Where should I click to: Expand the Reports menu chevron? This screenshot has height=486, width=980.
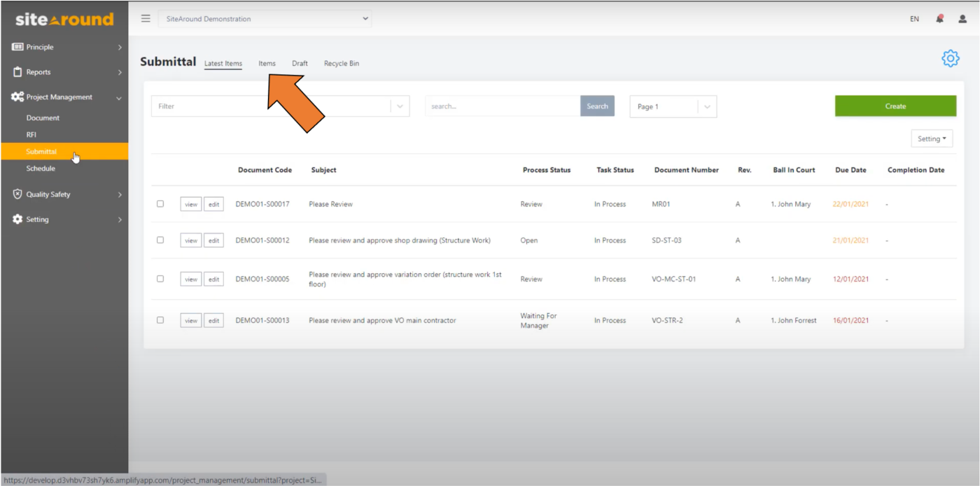click(120, 72)
